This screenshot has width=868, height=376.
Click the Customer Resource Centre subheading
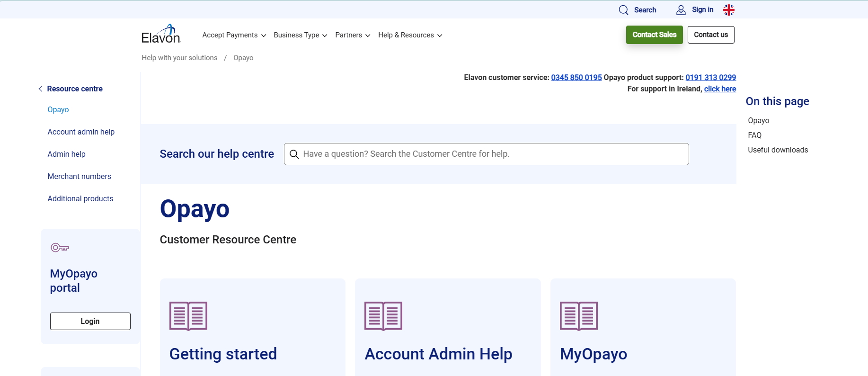coord(228,240)
